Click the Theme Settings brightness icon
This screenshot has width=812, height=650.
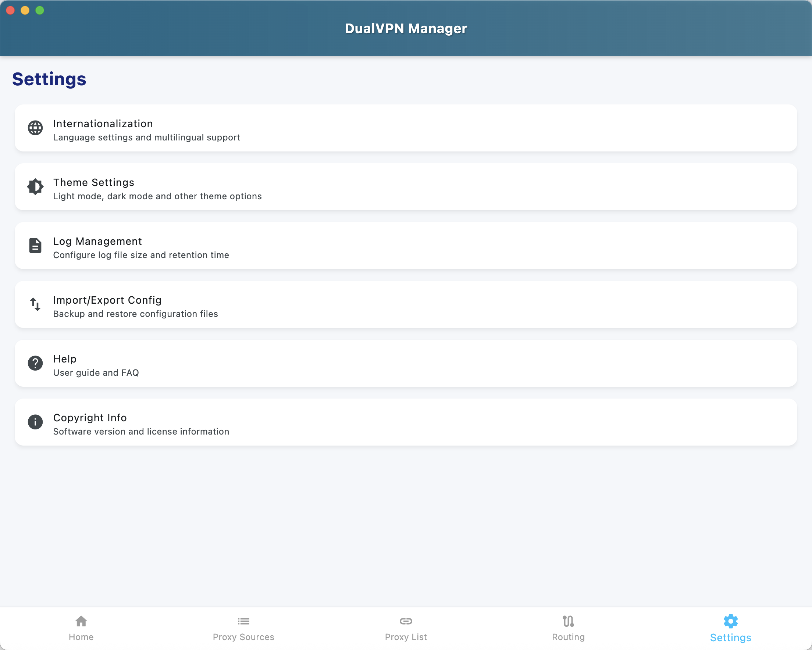(35, 187)
